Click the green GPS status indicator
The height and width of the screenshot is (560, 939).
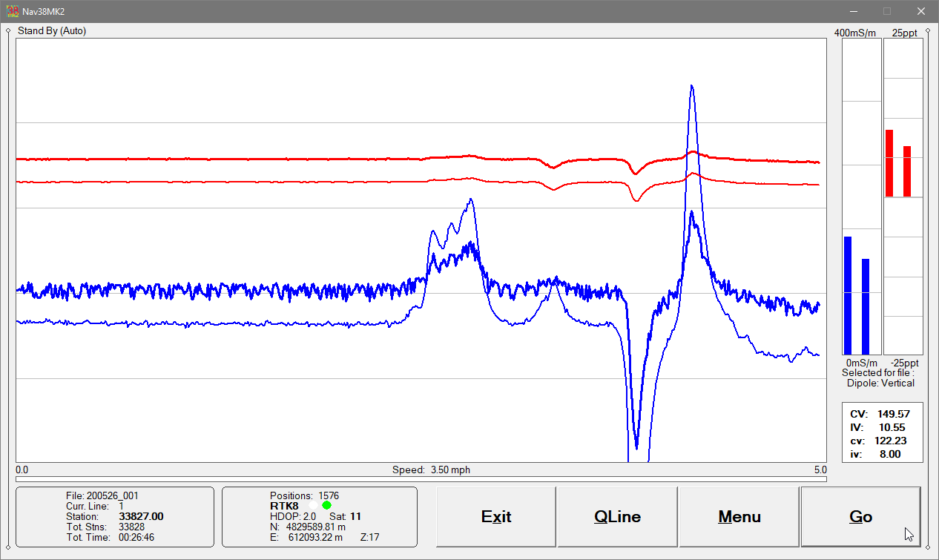point(326,505)
